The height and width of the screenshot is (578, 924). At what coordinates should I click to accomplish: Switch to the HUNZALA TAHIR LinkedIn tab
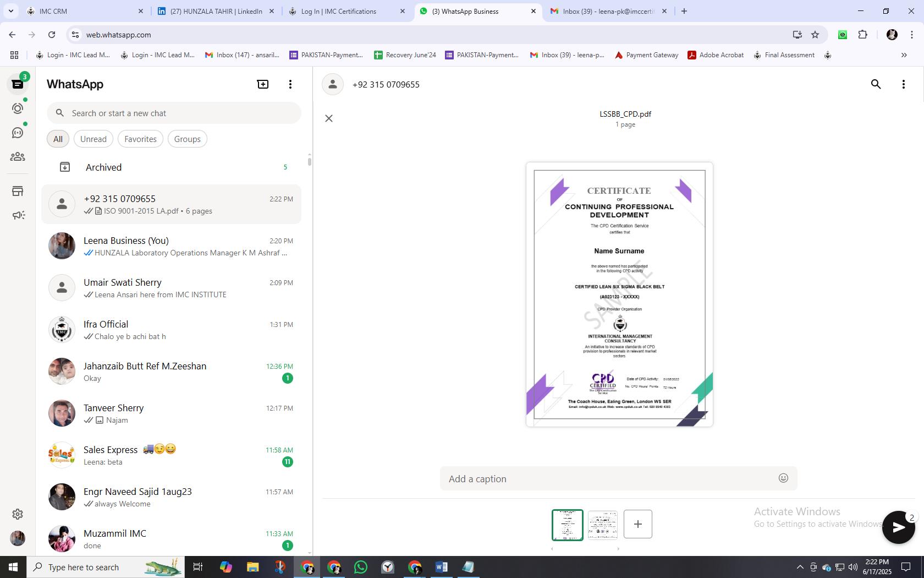(x=216, y=11)
